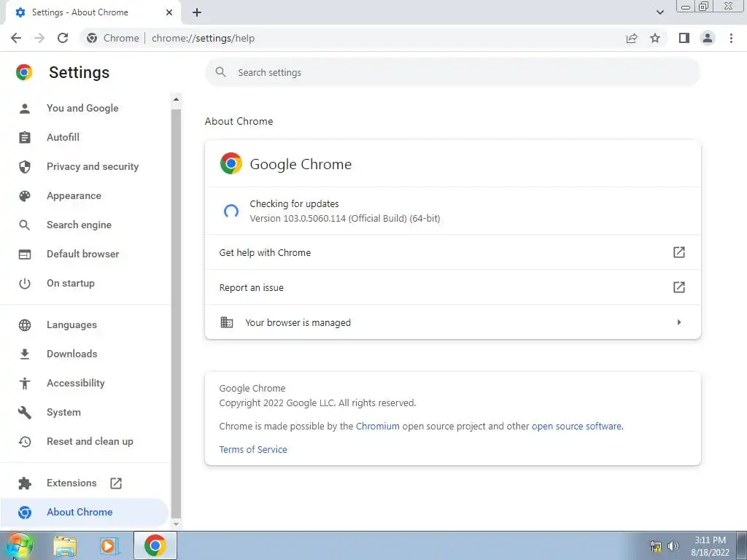Click external link icon for Report an issue
The height and width of the screenshot is (560, 747).
(679, 287)
